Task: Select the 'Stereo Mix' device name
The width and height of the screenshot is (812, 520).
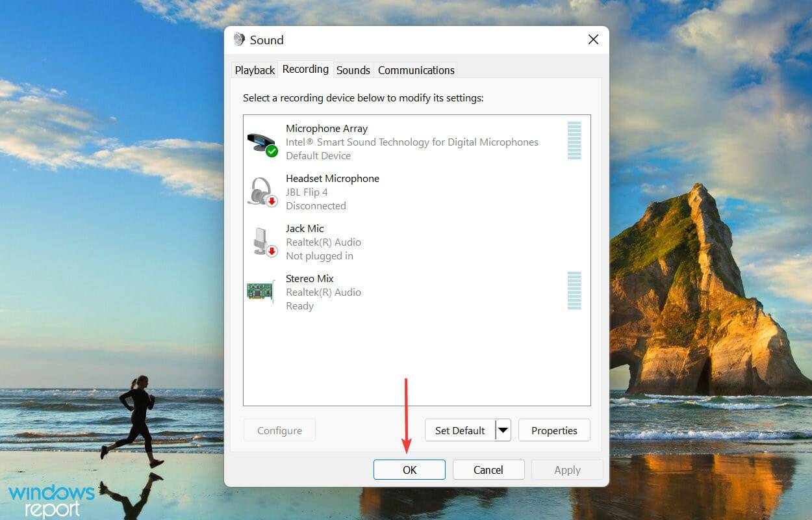Action: 310,279
